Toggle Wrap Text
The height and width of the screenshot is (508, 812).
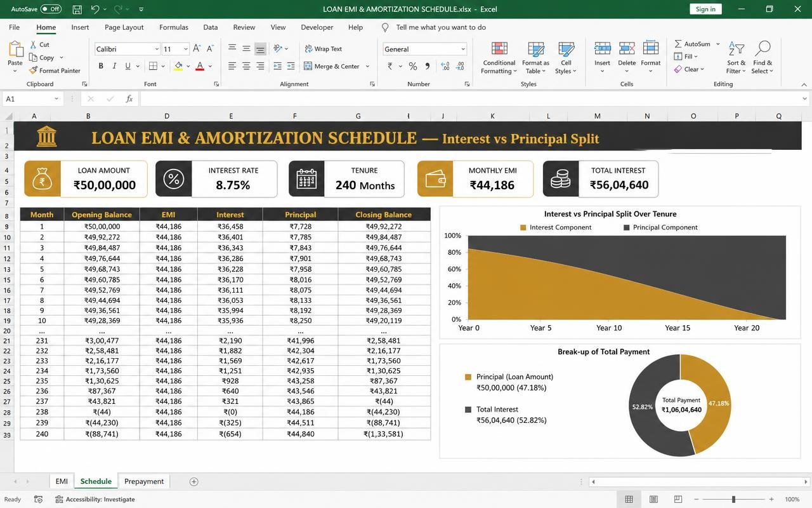click(x=324, y=49)
